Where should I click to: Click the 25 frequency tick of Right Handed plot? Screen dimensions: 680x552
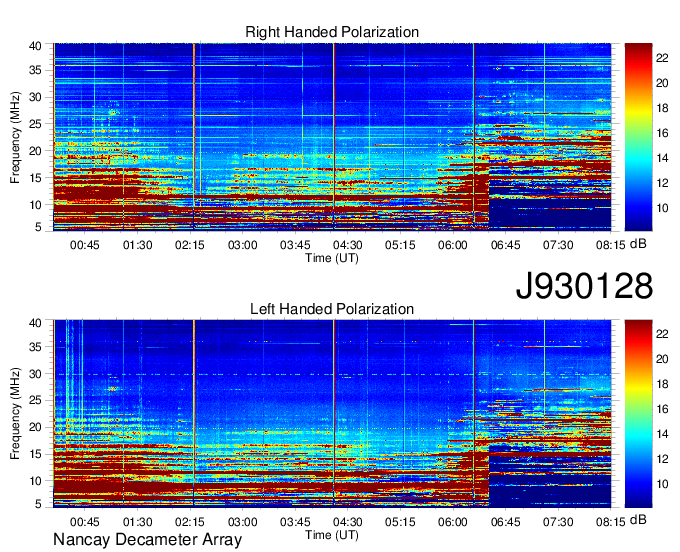(x=35, y=124)
